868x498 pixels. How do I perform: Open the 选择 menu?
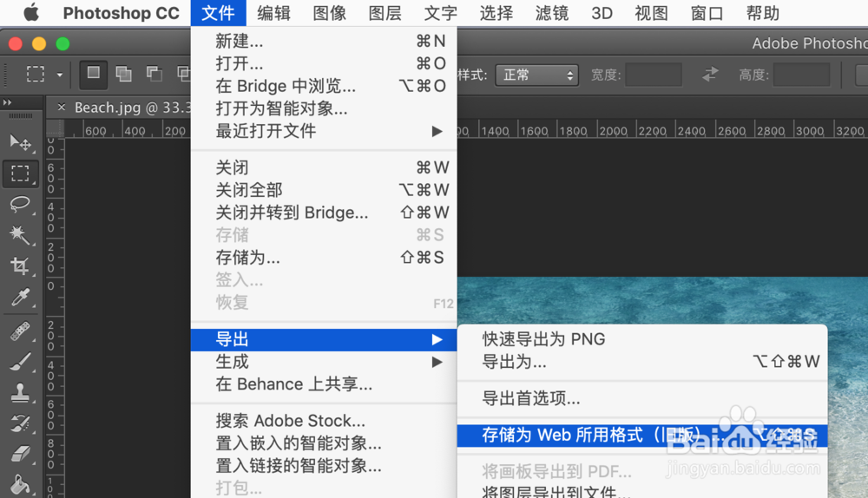click(496, 13)
